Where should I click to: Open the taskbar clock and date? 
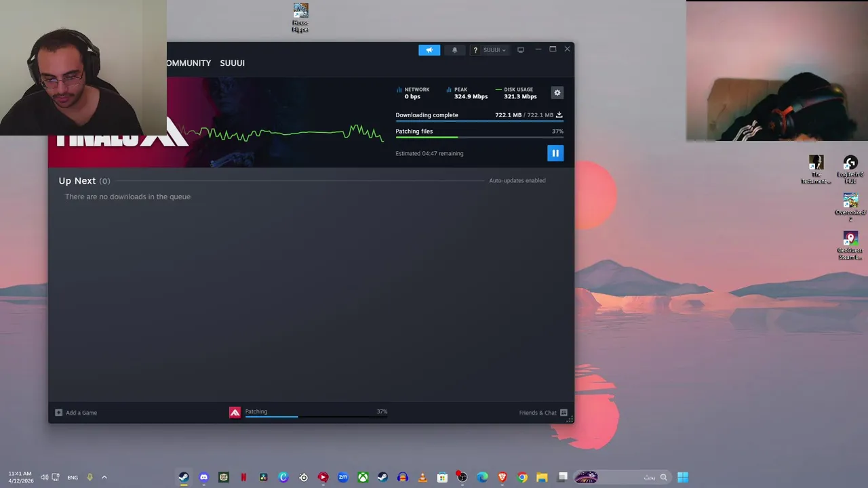pyautogui.click(x=20, y=477)
